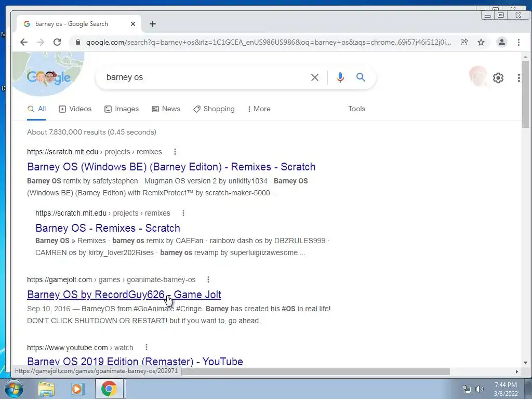Start voice search with the microphone icon
The width and height of the screenshot is (532, 399).
click(x=340, y=77)
